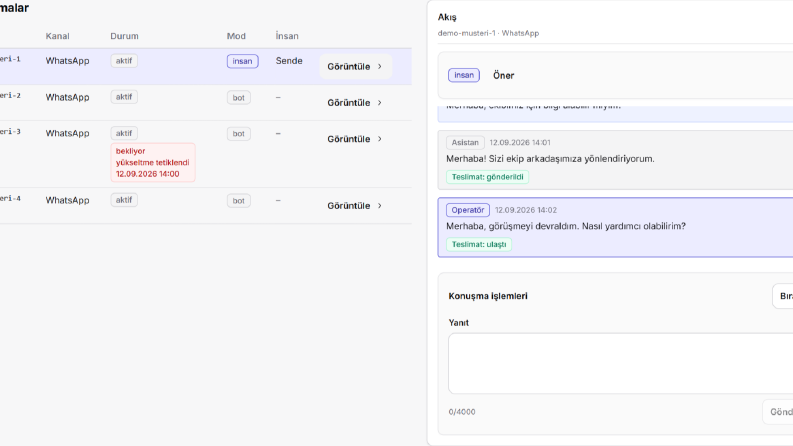Click Görüntüle in the eri-2 row
793x446 pixels.
click(x=356, y=103)
